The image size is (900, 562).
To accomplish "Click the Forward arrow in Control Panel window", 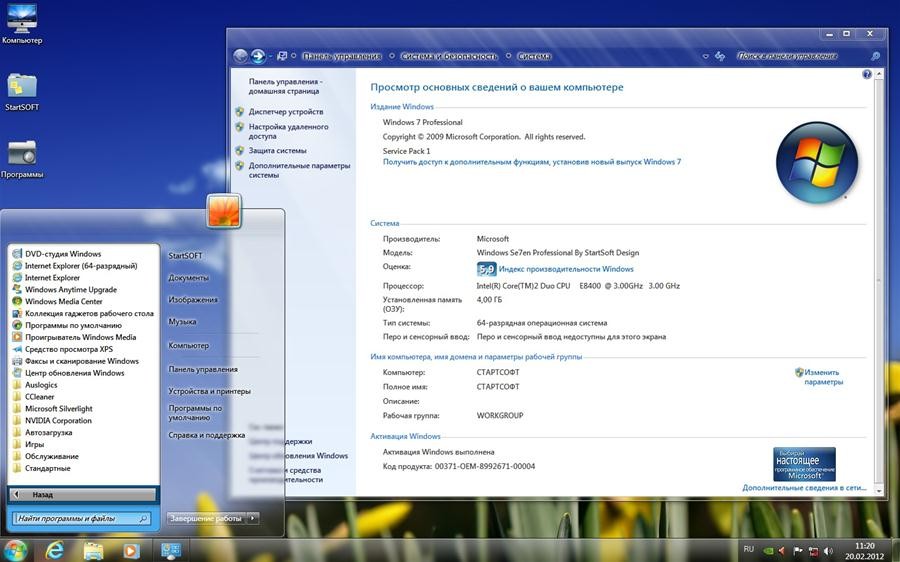I will [x=258, y=56].
